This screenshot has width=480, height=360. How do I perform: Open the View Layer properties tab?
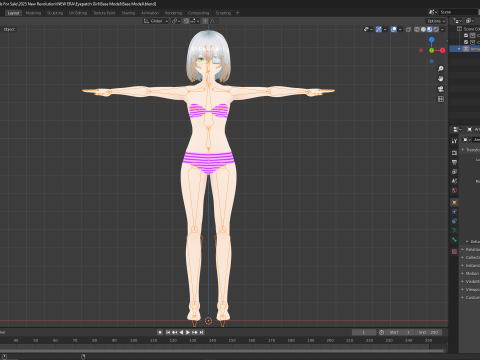[x=454, y=172]
